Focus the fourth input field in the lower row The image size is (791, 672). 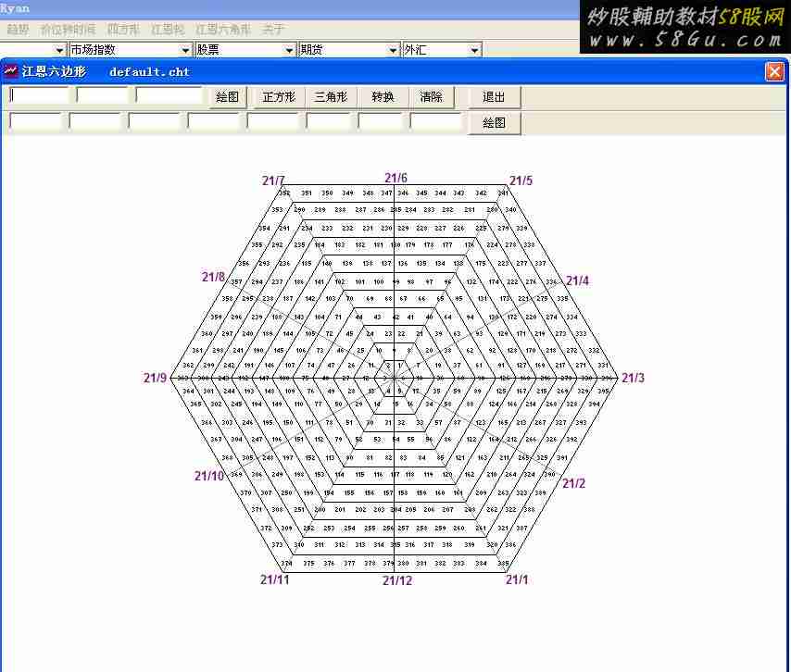(214, 122)
